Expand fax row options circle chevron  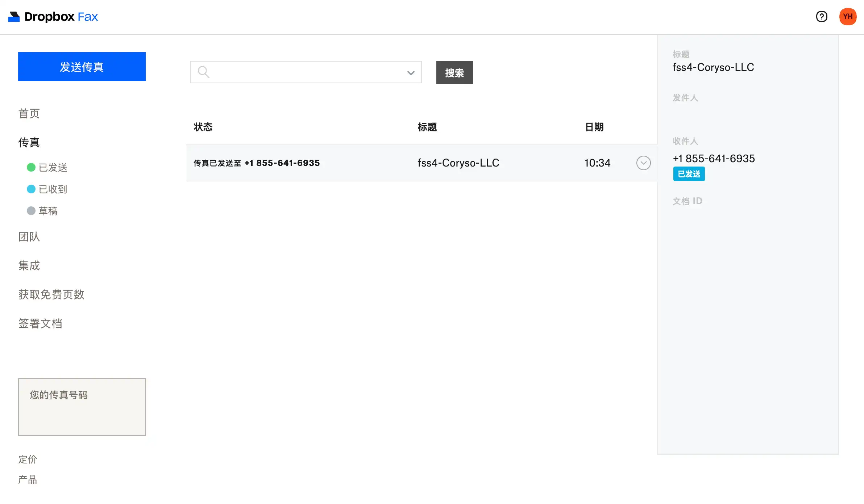(643, 163)
